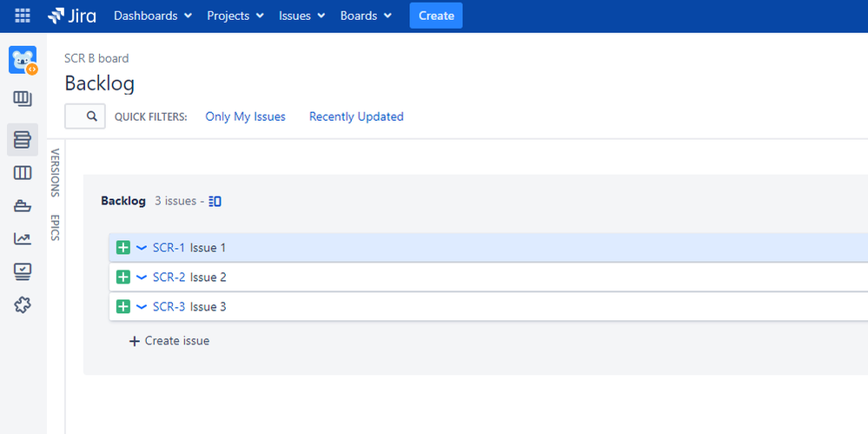This screenshot has width=868, height=434.
Task: Click the Jira logo
Action: tap(71, 16)
